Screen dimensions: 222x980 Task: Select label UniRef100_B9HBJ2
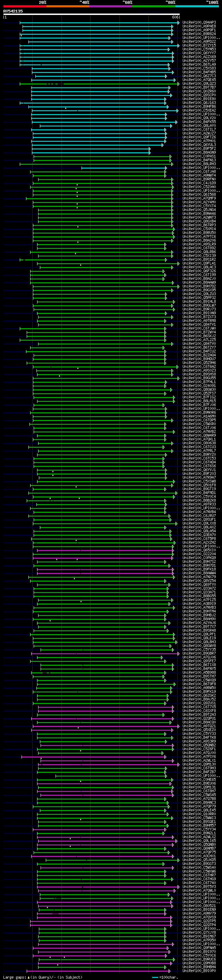(x=199, y=615)
